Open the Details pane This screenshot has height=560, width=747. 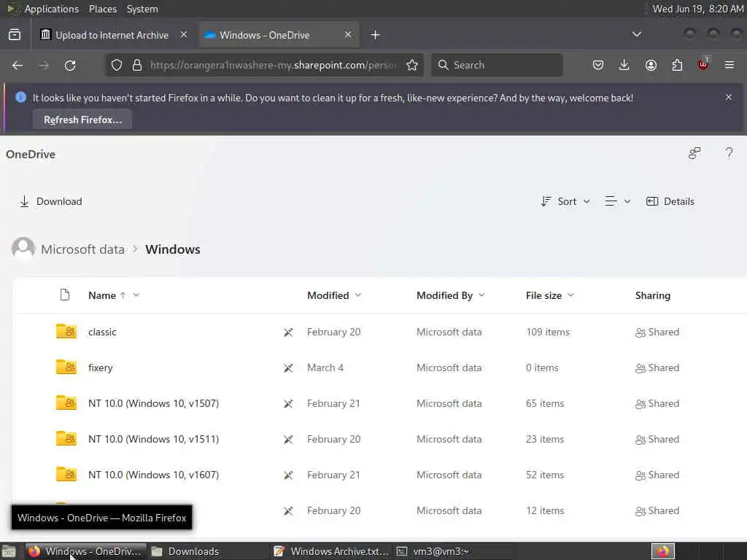670,201
